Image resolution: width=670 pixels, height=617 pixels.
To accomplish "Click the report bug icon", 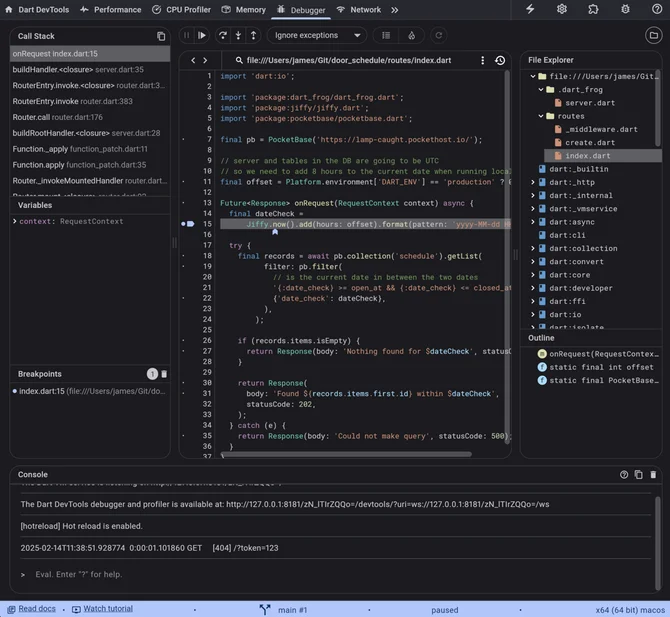I will (x=625, y=9).
